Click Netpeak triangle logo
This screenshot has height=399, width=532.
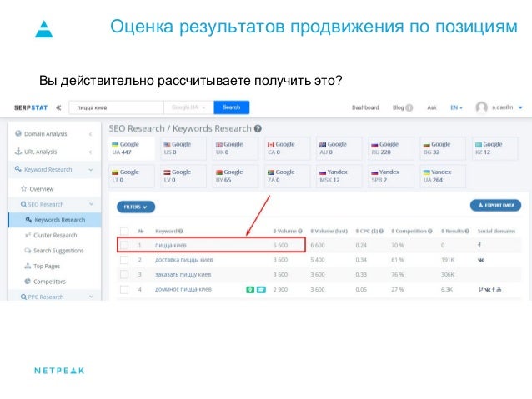pos(44,29)
